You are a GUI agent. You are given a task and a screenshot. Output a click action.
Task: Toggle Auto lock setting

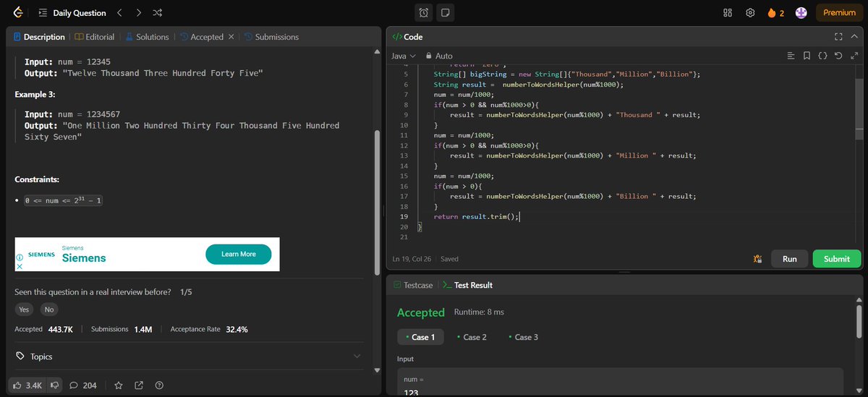[439, 56]
